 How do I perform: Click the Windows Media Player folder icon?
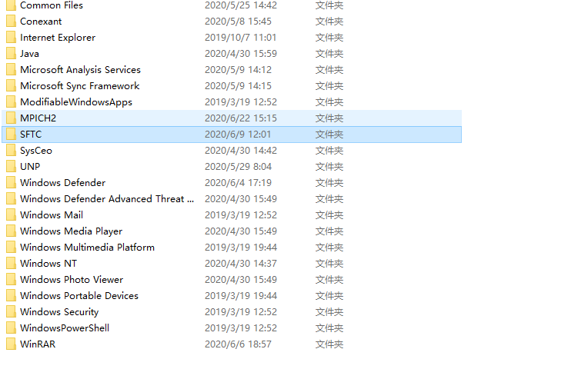[12, 231]
